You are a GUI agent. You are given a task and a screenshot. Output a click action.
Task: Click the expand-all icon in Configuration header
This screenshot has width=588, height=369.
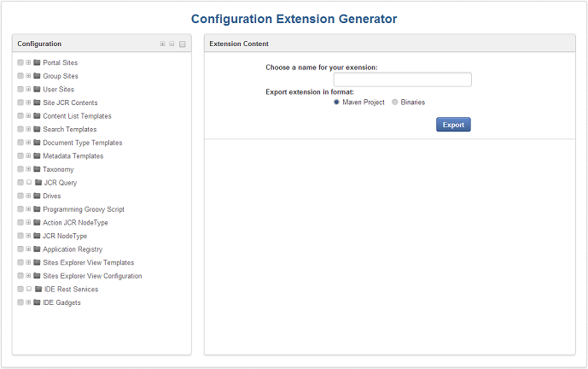[x=162, y=44]
